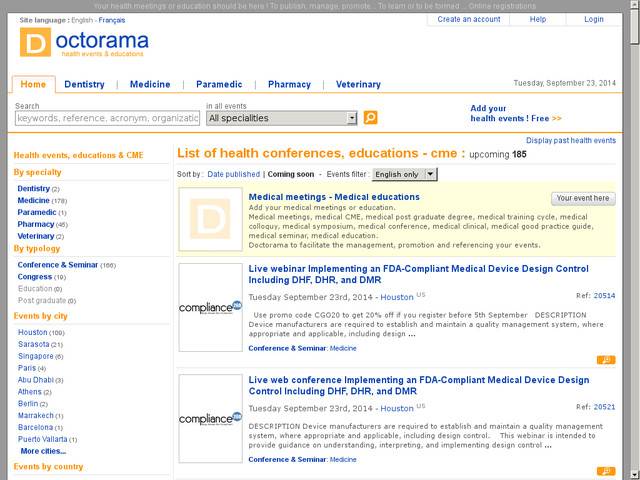640x480 pixels.
Task: Click reference number 20514
Action: click(x=604, y=296)
